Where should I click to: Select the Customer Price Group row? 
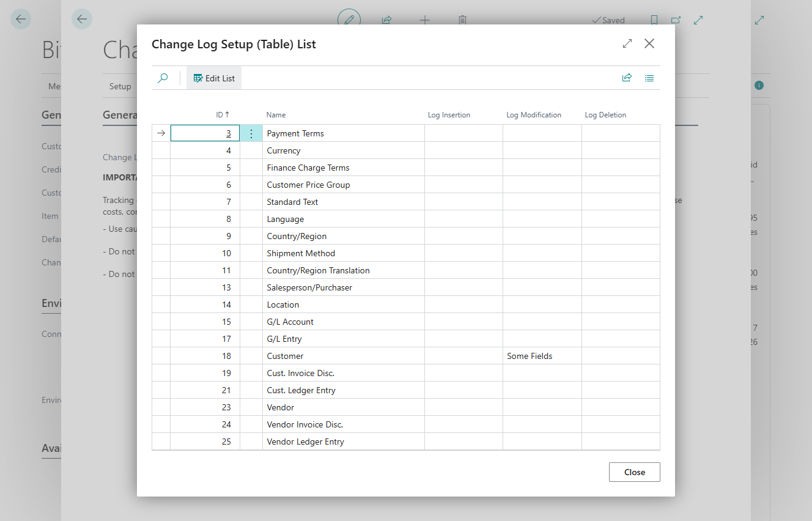[x=406, y=185]
